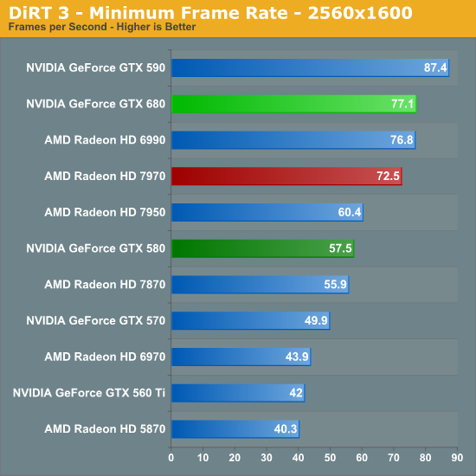Click the value 60.4 on the HD 7950 bar

[x=350, y=212]
